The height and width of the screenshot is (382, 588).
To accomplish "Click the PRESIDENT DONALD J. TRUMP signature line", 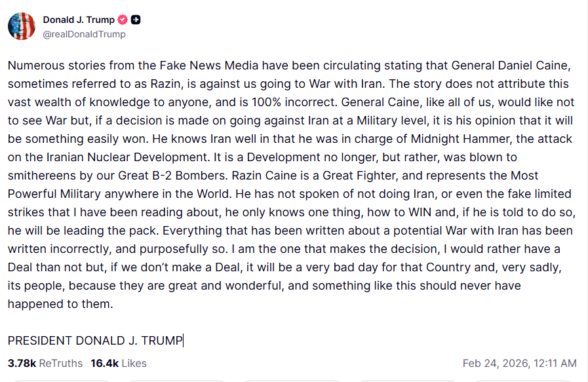I will (x=95, y=341).
